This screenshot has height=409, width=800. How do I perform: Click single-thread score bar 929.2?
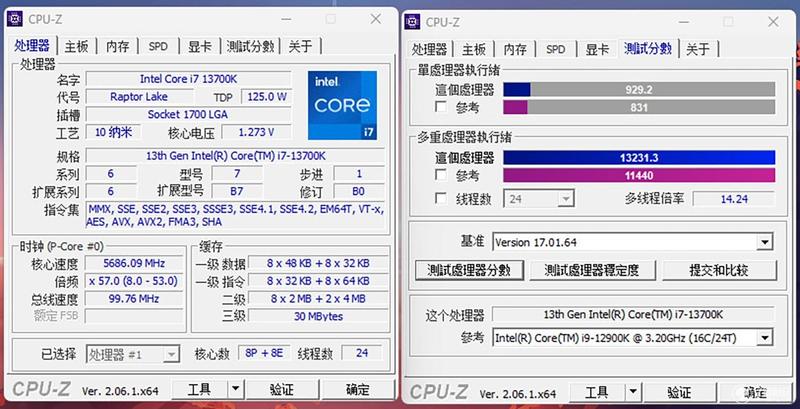pos(639,90)
